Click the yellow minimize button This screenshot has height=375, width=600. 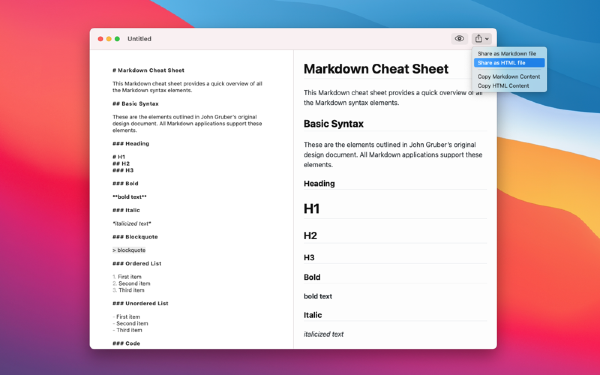pos(109,39)
